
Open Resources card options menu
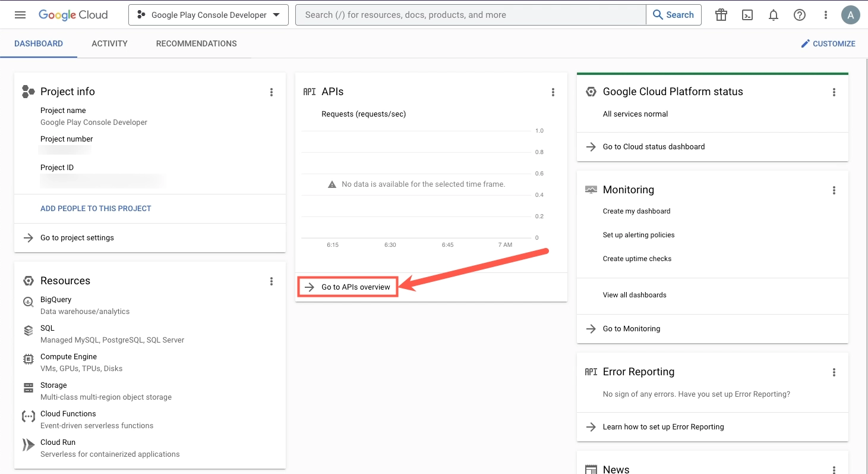click(x=272, y=281)
